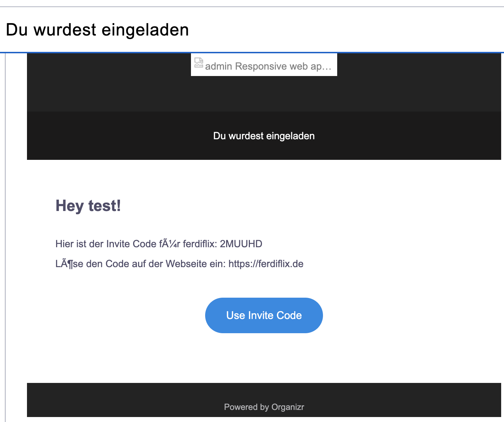Screen dimensions: 504x422
Task: Click the "Powered by" footer text
Action: [x=246, y=407]
